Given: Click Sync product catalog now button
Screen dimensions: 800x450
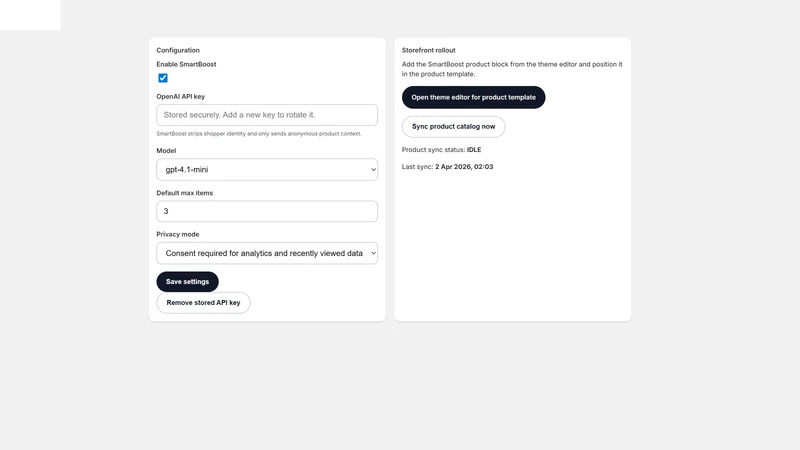Looking at the screenshot, I should pos(454,127).
